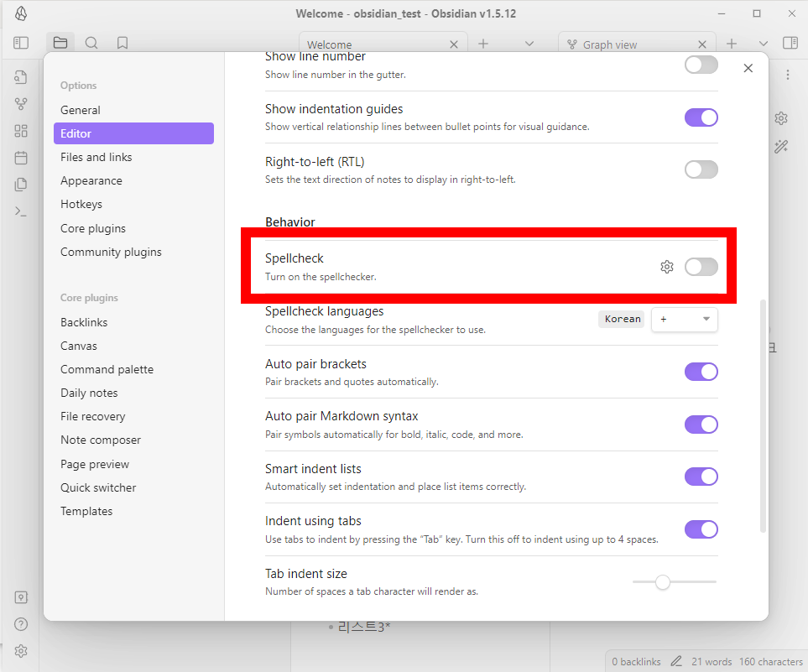Expand tab list chevron after Graph view
Image resolution: width=808 pixels, height=672 pixels.
coord(764,44)
